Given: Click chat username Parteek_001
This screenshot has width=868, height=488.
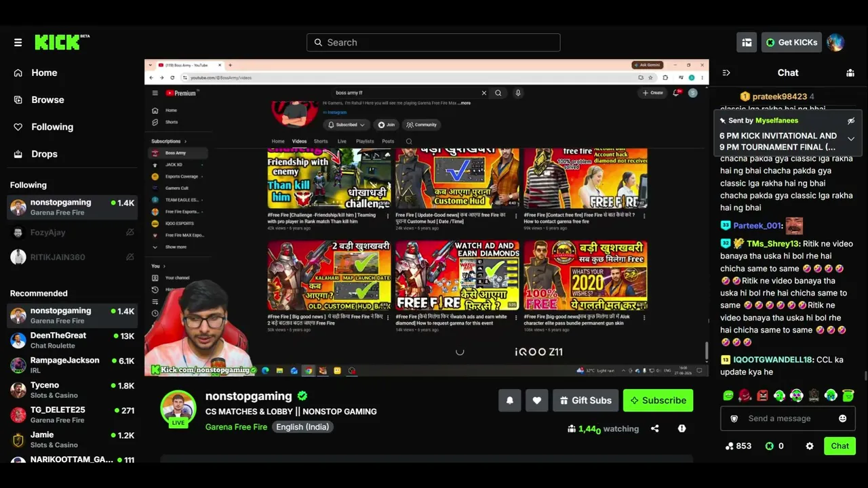Looking at the screenshot, I should point(757,226).
